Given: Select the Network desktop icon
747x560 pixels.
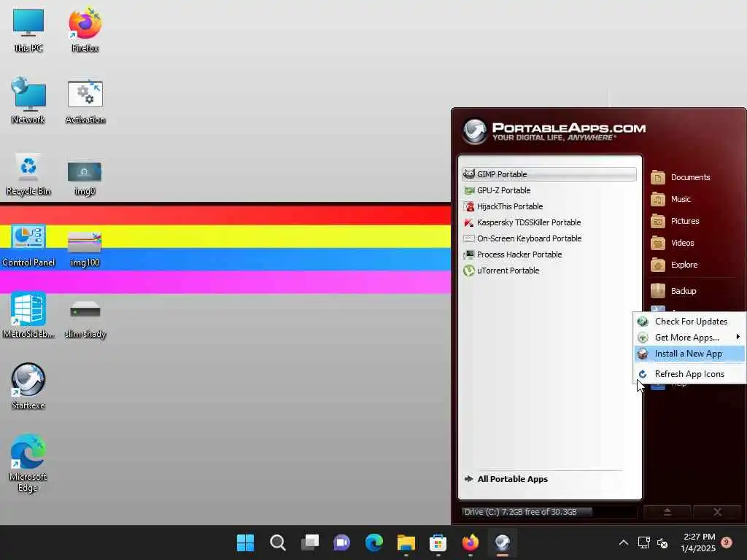Looking at the screenshot, I should [x=28, y=101].
